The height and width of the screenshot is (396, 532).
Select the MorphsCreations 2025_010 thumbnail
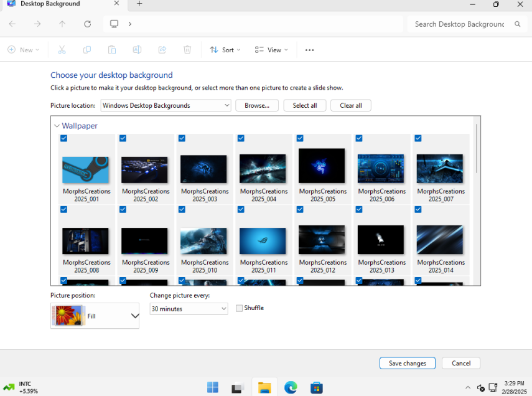tap(203, 241)
